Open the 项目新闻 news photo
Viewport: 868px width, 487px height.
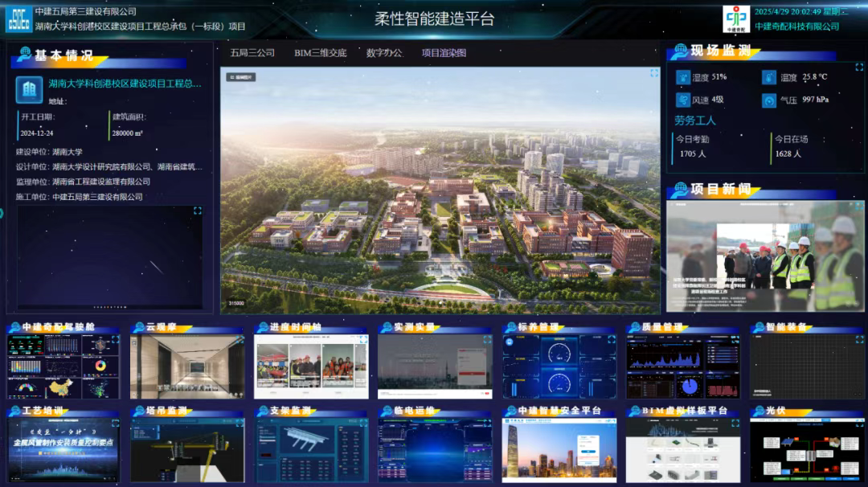[x=765, y=256]
